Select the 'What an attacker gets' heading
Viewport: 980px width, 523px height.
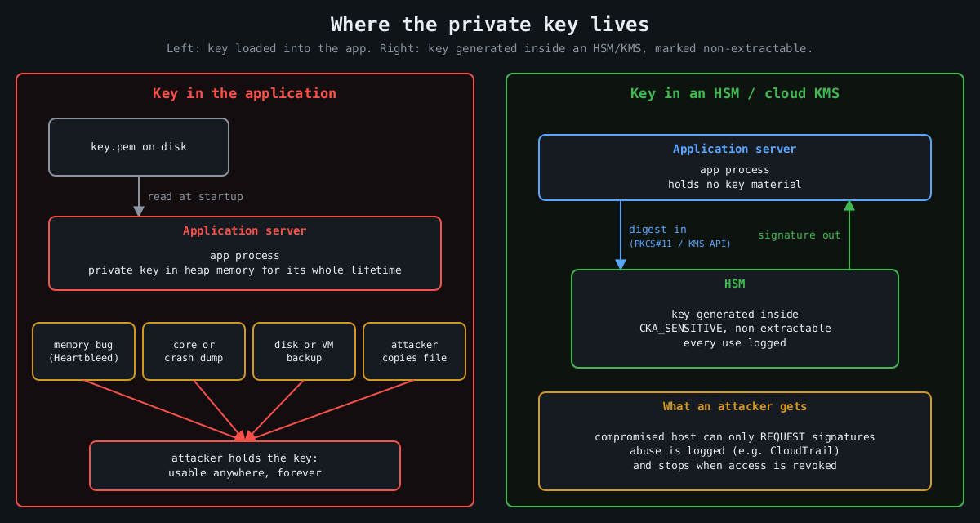(x=735, y=406)
